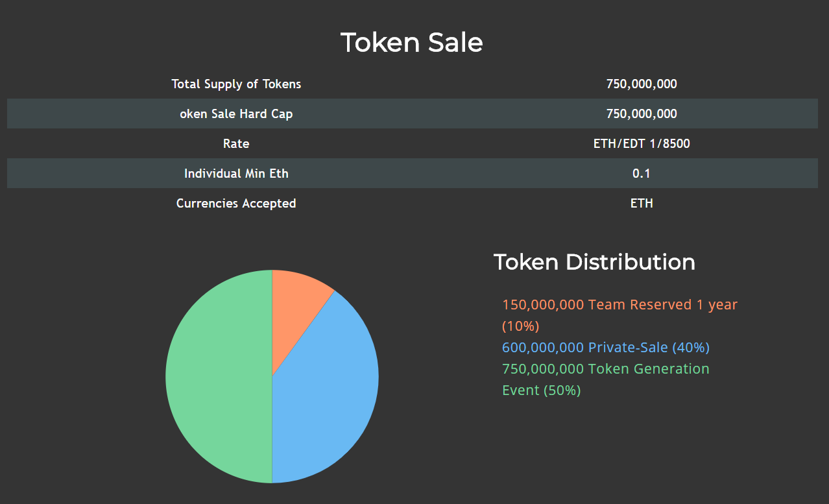This screenshot has height=504, width=829.
Task: Select the Total Supply of Tokens label
Action: click(x=236, y=84)
